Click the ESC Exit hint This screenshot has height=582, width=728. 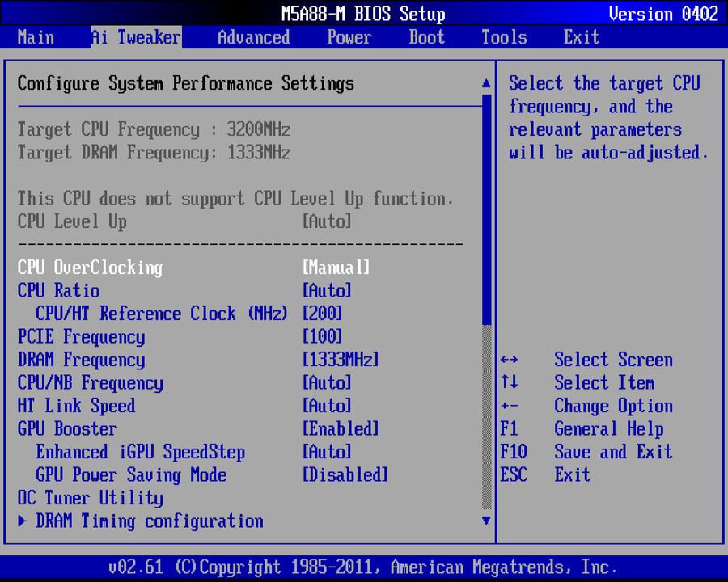[x=545, y=475]
